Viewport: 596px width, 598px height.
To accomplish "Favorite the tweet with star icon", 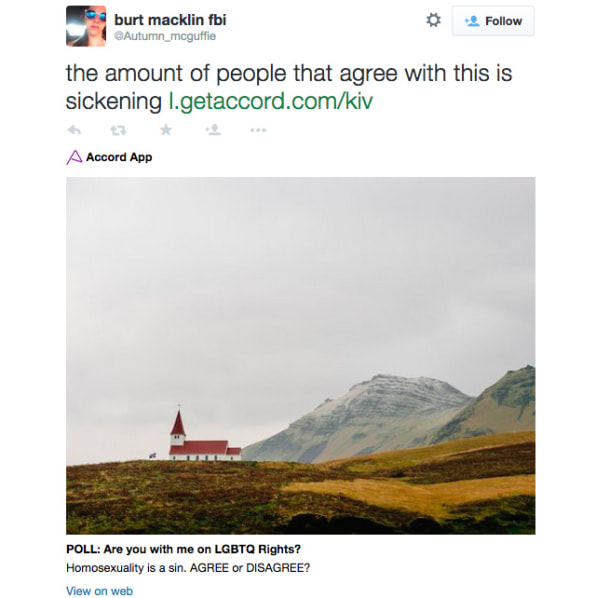I will pos(166,130).
